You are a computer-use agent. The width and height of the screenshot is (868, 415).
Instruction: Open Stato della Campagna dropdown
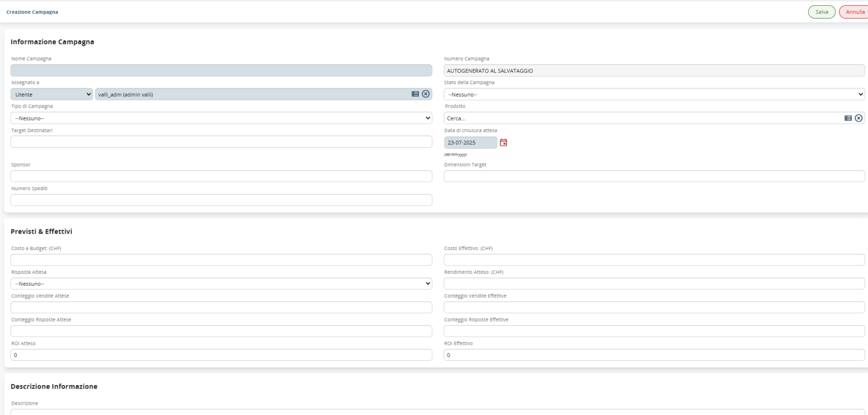point(654,95)
